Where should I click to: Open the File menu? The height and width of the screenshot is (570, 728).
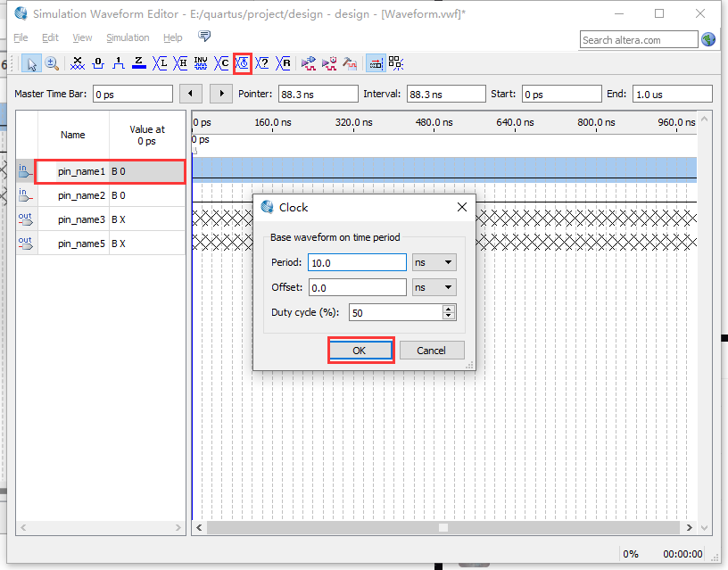[21, 37]
